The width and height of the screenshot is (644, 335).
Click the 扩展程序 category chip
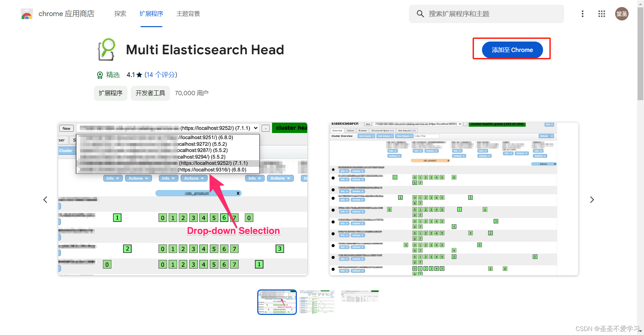[x=111, y=93]
